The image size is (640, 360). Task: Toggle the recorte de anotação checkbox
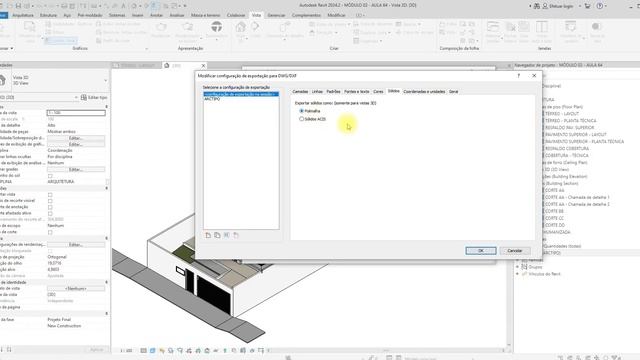tap(50, 207)
